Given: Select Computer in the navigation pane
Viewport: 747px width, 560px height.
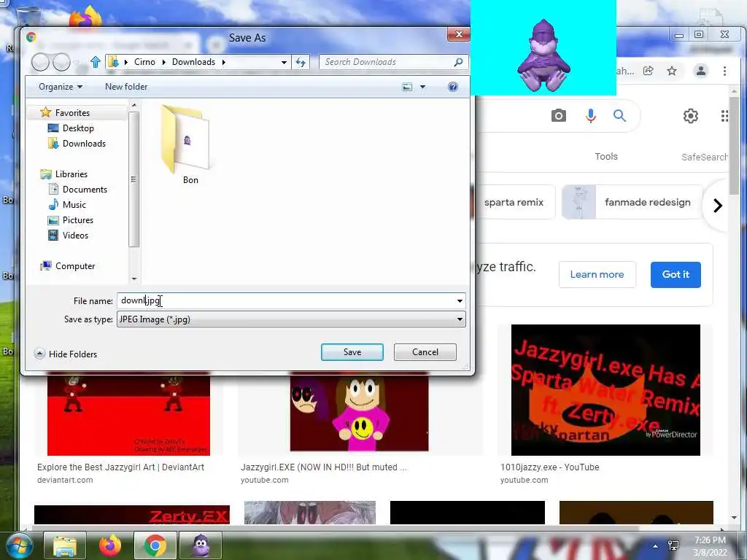Looking at the screenshot, I should (75, 266).
